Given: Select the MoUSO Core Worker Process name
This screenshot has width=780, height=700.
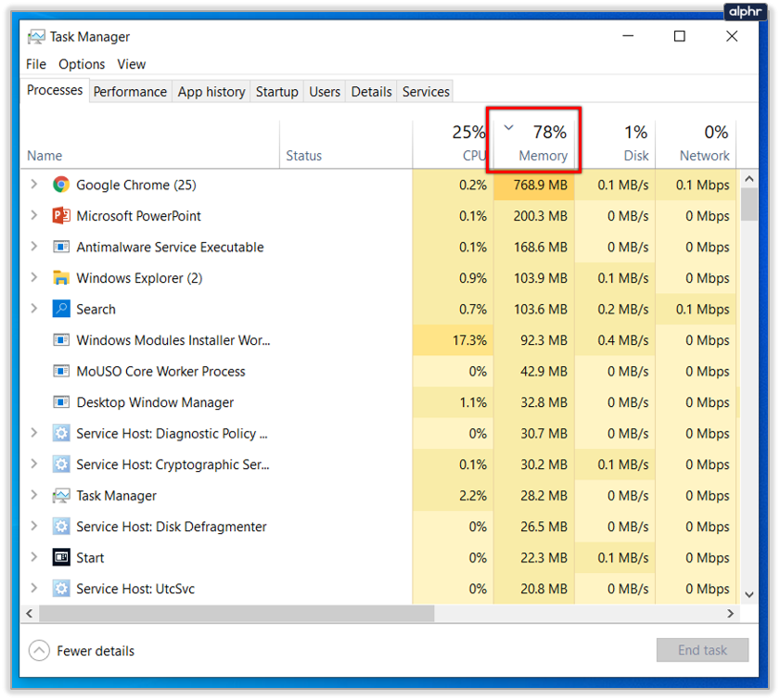Looking at the screenshot, I should pyautogui.click(x=160, y=372).
